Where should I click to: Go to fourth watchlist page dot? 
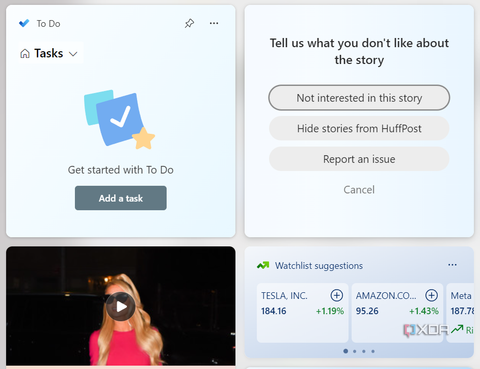point(373,351)
